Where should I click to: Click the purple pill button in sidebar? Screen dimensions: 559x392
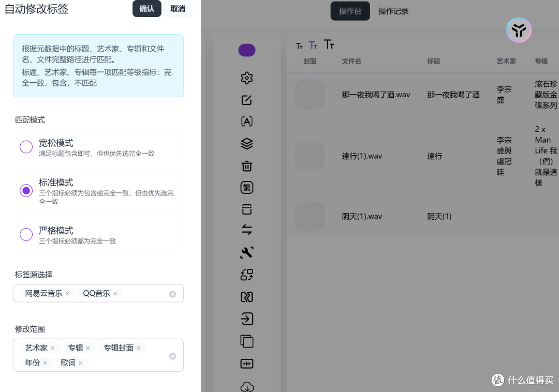tap(247, 50)
